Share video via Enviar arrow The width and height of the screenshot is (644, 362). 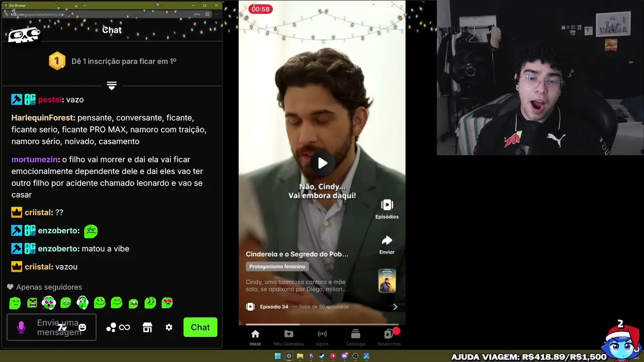pos(387,240)
